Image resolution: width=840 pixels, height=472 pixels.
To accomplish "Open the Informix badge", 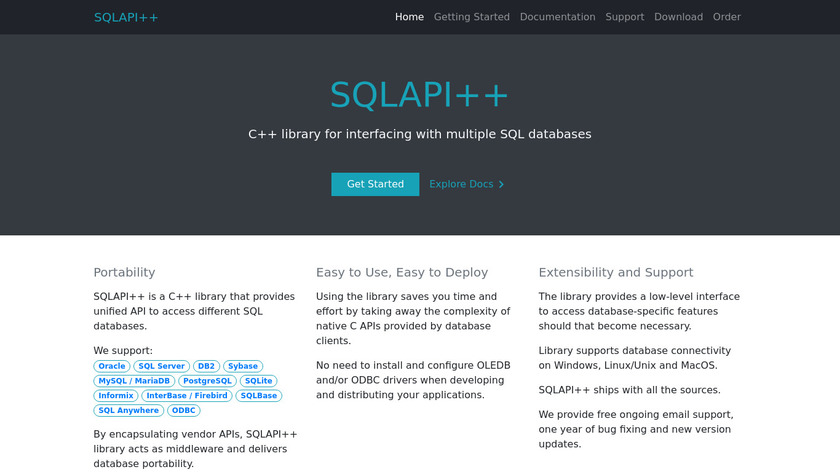I will 116,396.
